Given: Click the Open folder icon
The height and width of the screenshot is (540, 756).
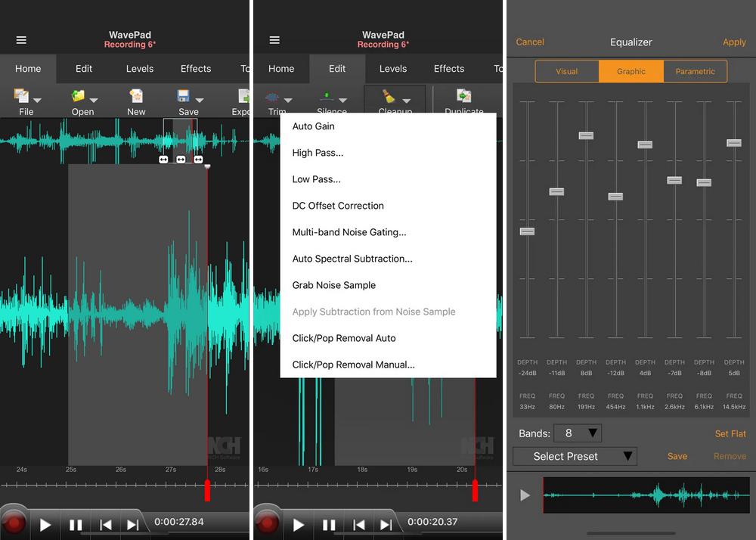Looking at the screenshot, I should (78, 96).
